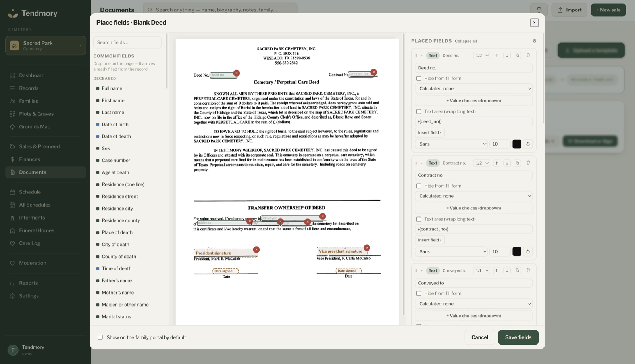
Task: Remove President signature field from the page
Action: point(256,249)
